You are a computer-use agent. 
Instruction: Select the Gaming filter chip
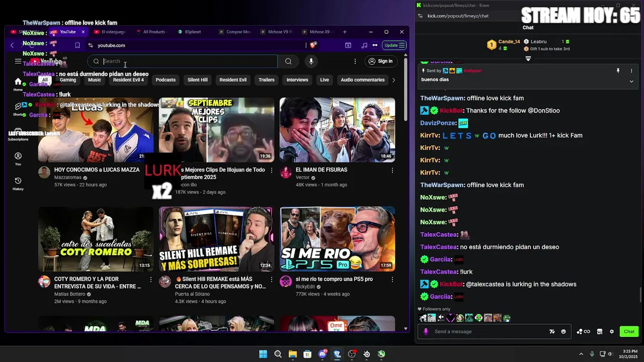point(68,80)
